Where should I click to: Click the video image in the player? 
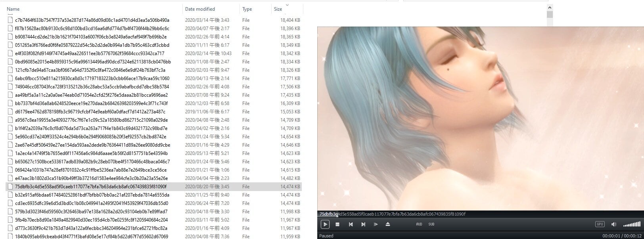[x=480, y=118]
